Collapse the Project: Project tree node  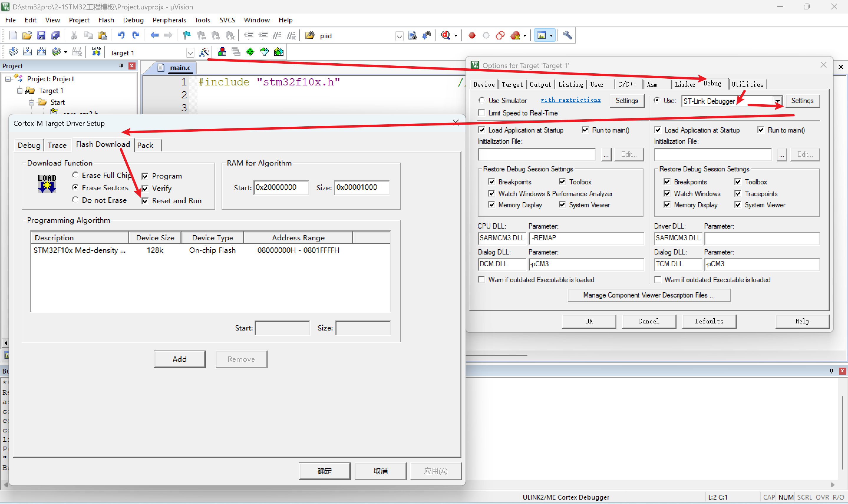(x=8, y=79)
